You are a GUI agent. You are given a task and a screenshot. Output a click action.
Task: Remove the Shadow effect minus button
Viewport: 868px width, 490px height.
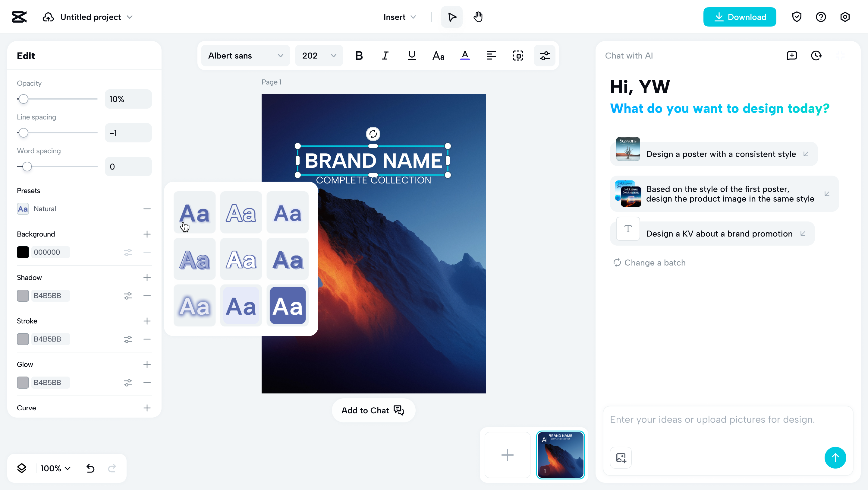coord(147,296)
